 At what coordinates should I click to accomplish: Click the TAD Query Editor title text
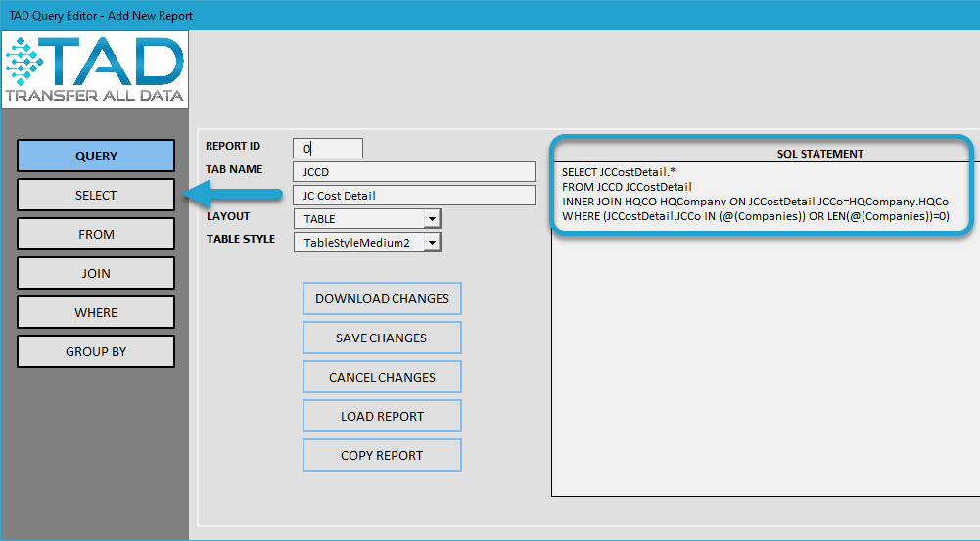point(101,16)
